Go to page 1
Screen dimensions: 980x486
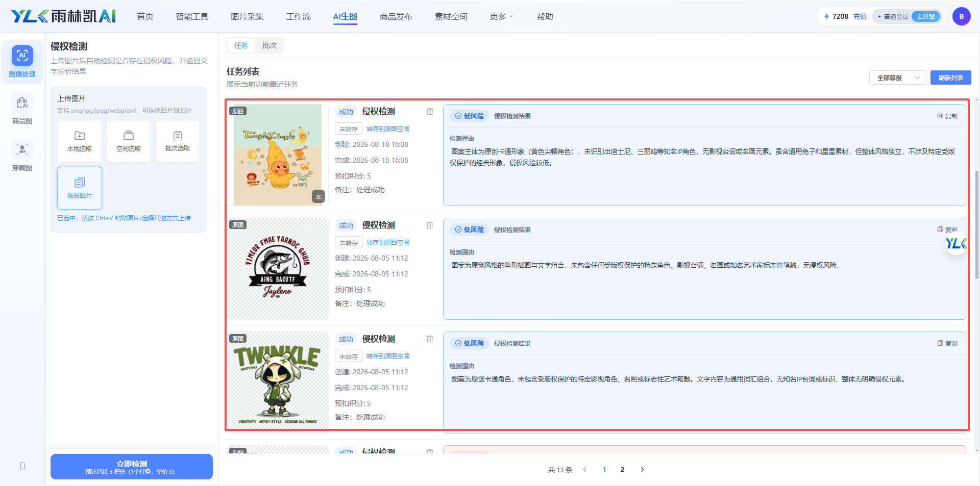coord(604,470)
